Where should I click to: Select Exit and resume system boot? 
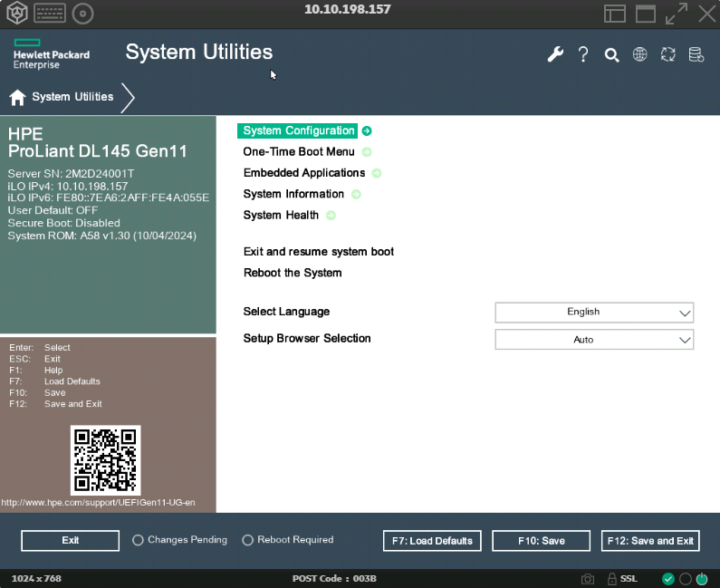[319, 252]
